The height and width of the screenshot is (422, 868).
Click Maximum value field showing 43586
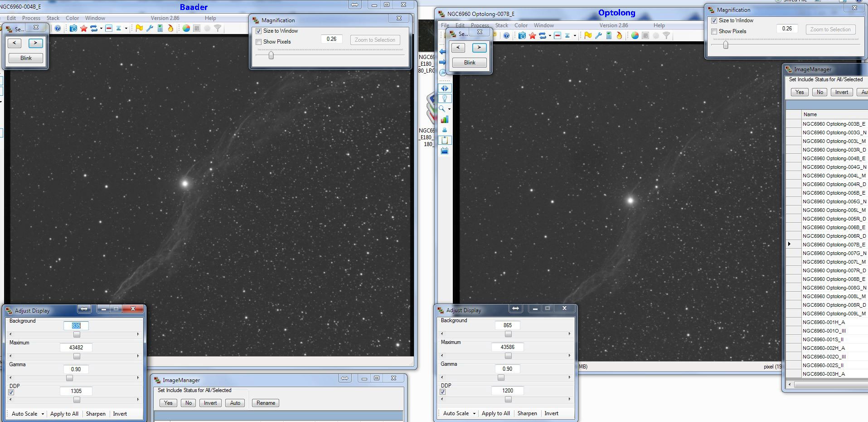(x=507, y=347)
